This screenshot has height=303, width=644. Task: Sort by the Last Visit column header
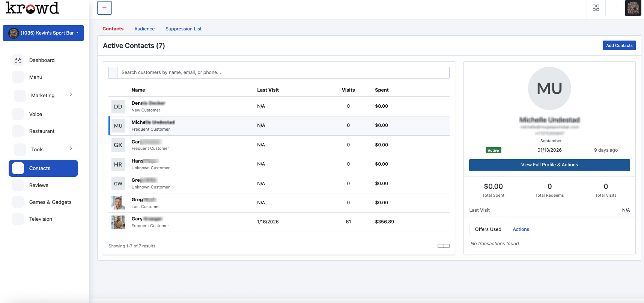click(268, 90)
